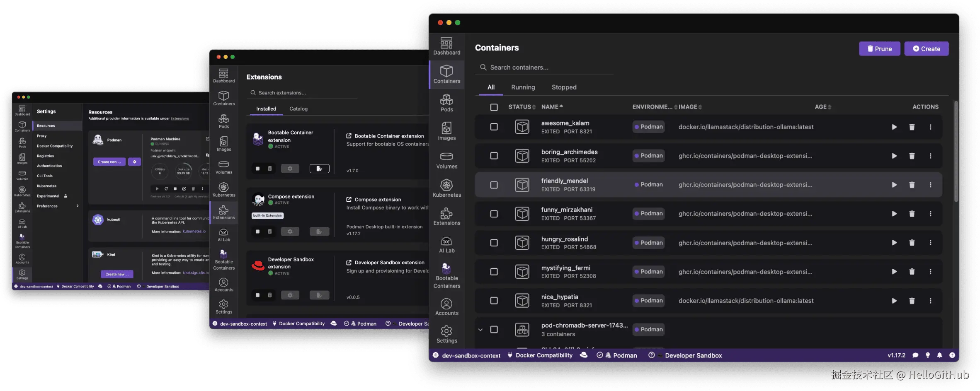The width and height of the screenshot is (980, 391).
Task: Open Settings in the Containers window sidebar
Action: [x=446, y=334]
